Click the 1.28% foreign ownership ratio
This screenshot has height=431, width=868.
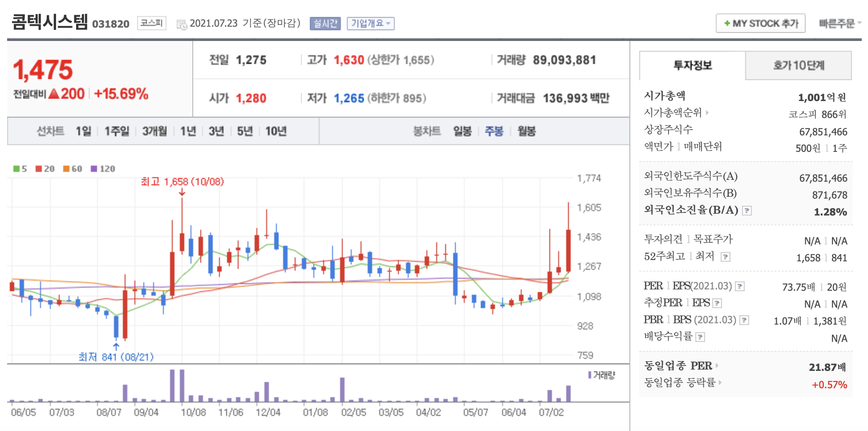[x=830, y=212]
